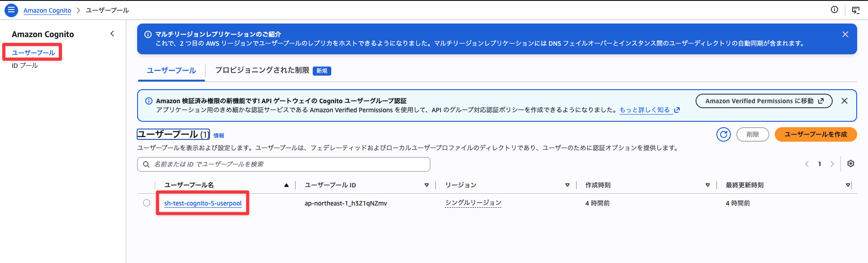Image resolution: width=868 pixels, height=263 pixels.
Task: Open table preferences gear icon
Action: pyautogui.click(x=851, y=163)
